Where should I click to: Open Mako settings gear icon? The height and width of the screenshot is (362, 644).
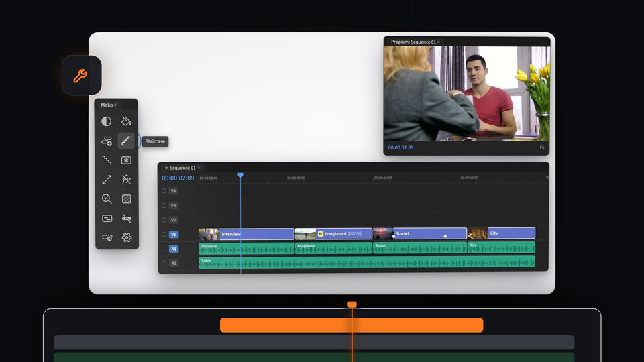[127, 237]
